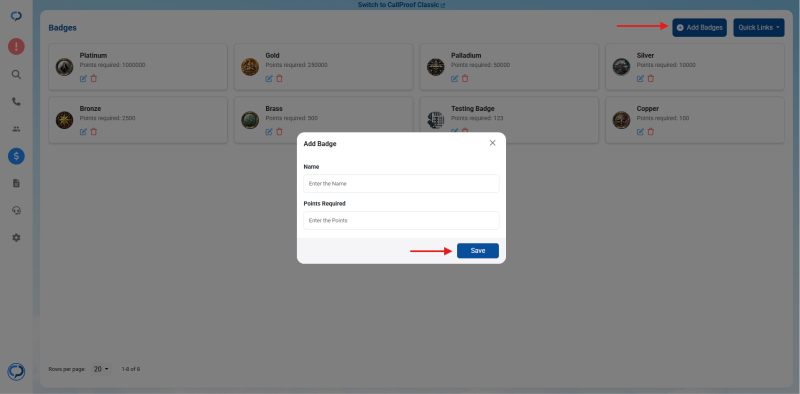Focus the Name input field
This screenshot has width=800, height=394.
tap(402, 183)
